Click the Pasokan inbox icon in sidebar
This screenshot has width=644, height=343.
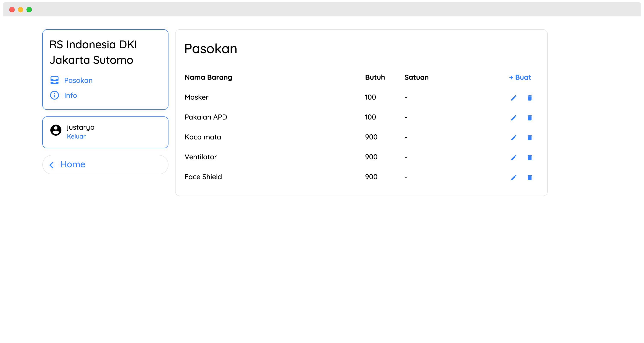pos(55,80)
